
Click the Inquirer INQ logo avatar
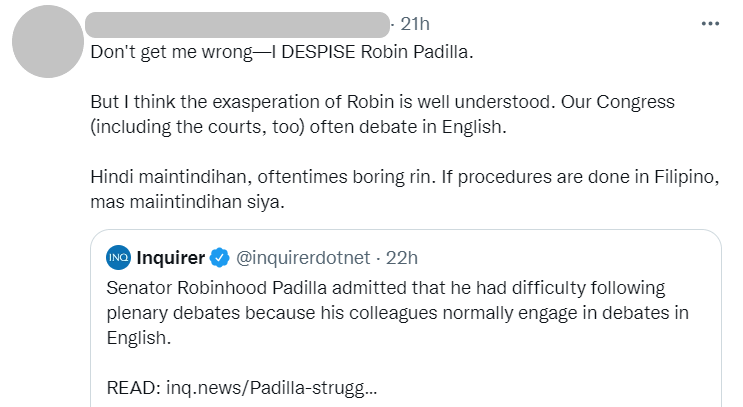(118, 258)
